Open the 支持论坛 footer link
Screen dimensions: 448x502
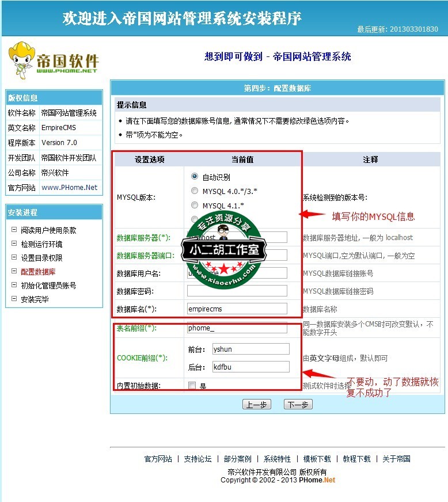click(198, 459)
